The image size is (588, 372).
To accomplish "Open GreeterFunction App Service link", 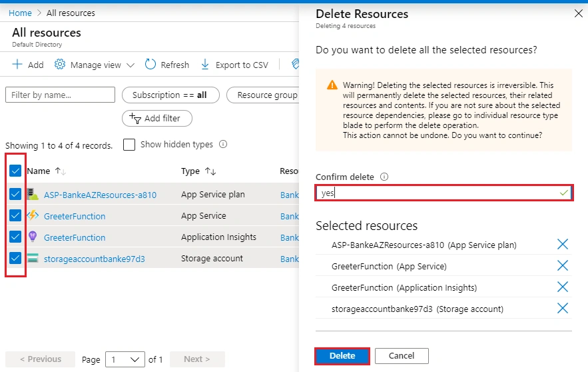I will 75,216.
